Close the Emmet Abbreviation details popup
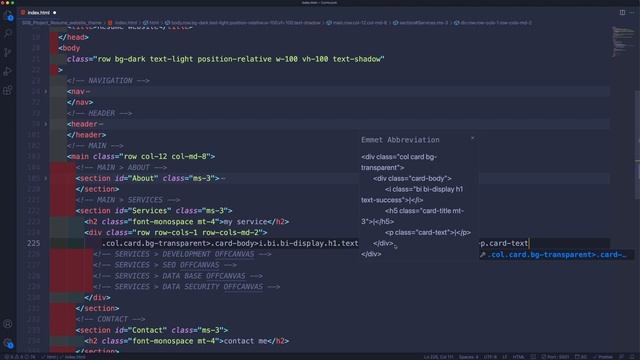 click(x=472, y=138)
